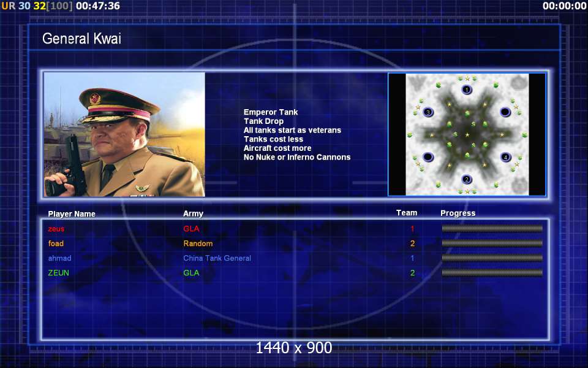Click foad's loading progress bar
588x368 pixels.
pyautogui.click(x=492, y=243)
